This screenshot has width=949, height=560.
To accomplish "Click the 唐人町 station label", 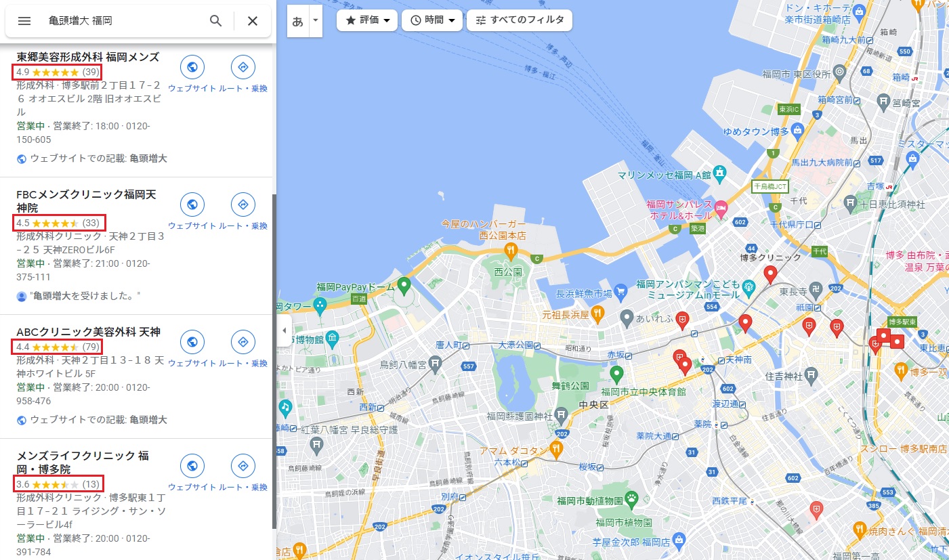I will pyautogui.click(x=448, y=345).
